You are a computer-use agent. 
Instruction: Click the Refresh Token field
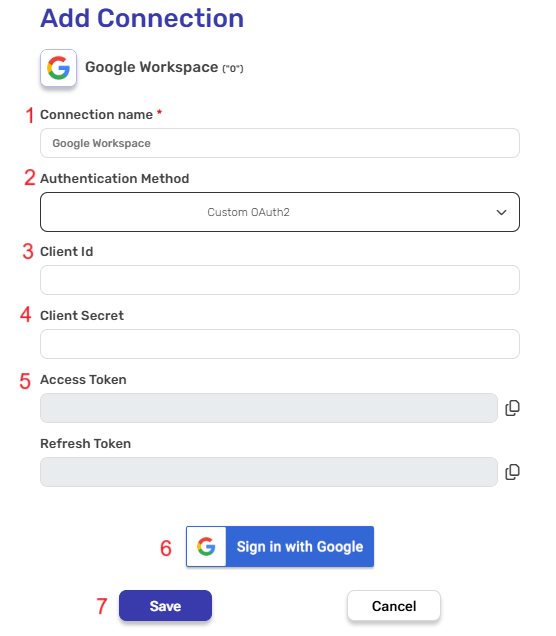pyautogui.click(x=269, y=472)
